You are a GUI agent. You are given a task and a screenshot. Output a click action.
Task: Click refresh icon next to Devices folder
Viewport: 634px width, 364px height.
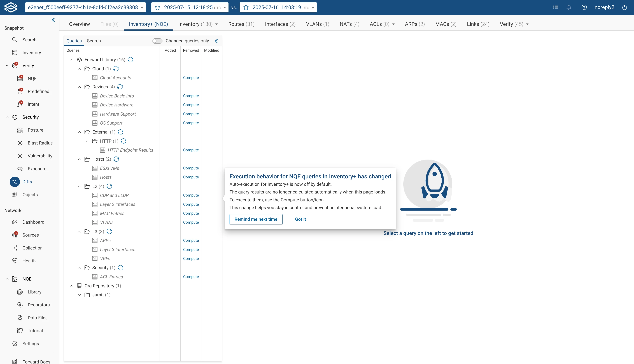tap(120, 87)
